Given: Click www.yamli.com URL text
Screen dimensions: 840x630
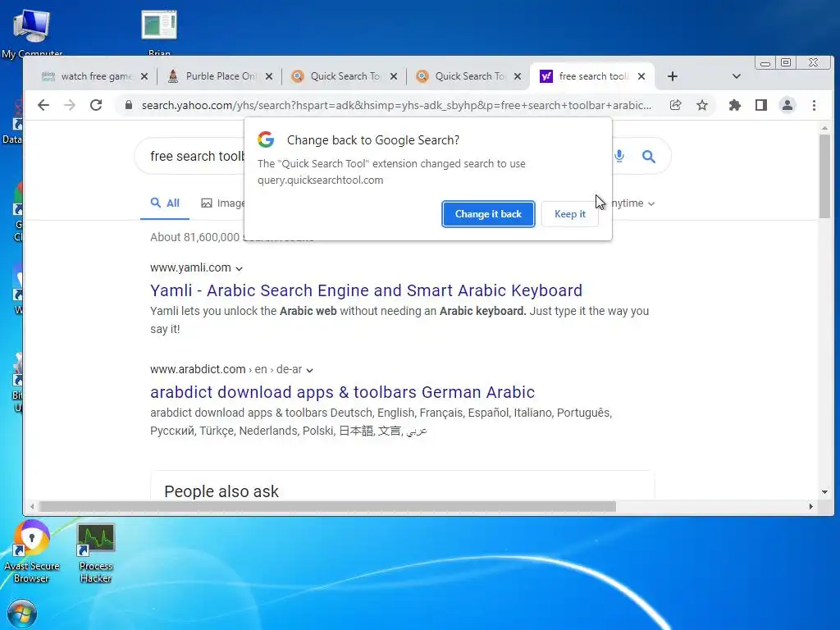Looking at the screenshot, I should tap(190, 268).
